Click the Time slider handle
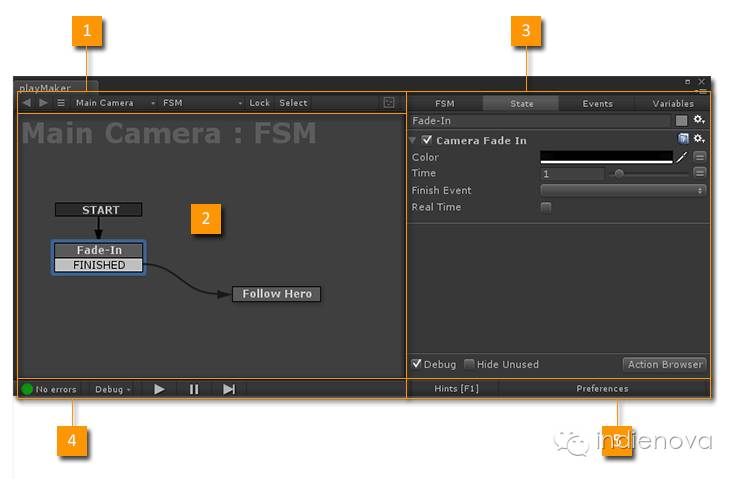737x479 pixels. pos(619,173)
